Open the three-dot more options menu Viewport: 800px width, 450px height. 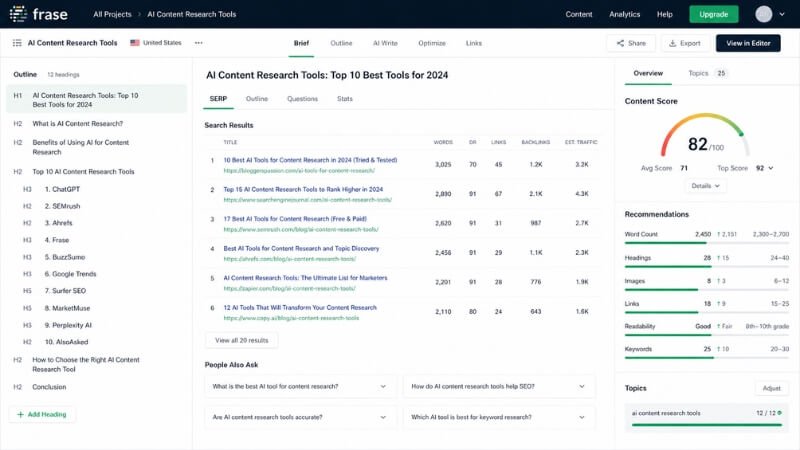198,43
